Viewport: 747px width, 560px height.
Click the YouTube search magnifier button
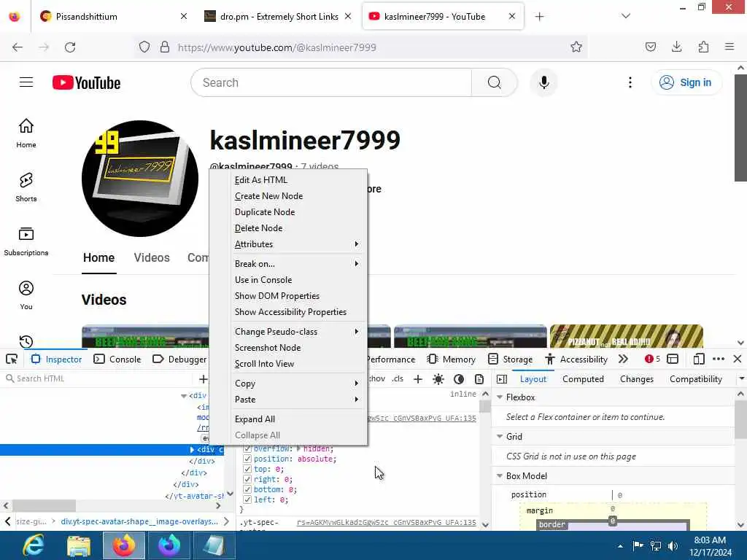(494, 82)
